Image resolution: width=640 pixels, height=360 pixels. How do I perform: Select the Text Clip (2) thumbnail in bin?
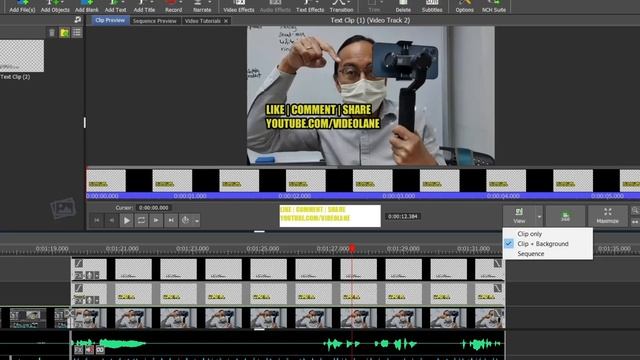(x=22, y=56)
